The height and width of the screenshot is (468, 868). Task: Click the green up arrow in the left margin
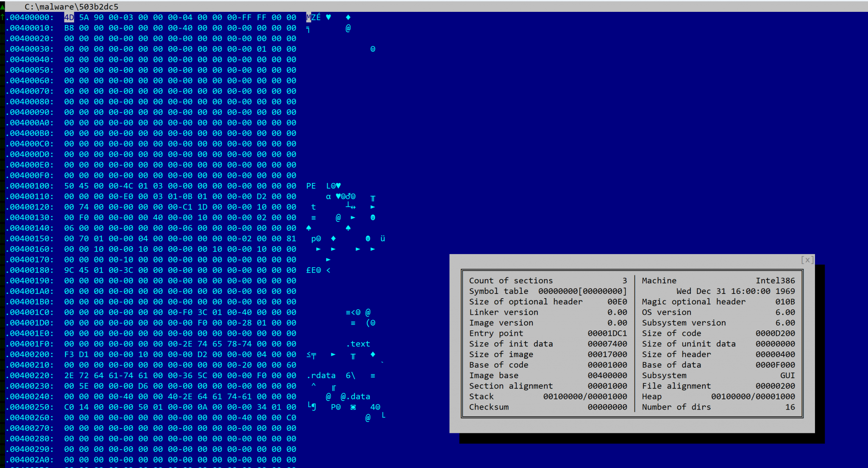tap(3, 17)
